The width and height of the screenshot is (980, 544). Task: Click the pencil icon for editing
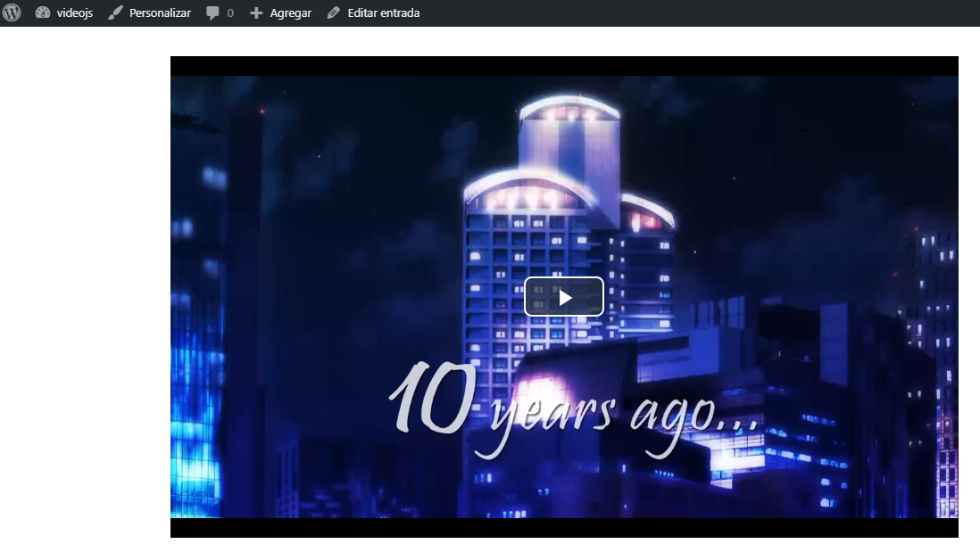[334, 12]
